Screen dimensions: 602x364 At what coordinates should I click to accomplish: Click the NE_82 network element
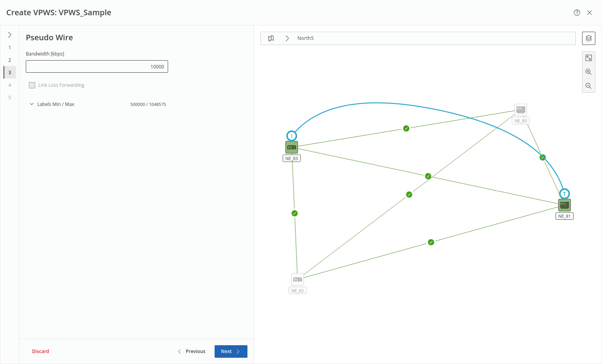[x=297, y=280]
